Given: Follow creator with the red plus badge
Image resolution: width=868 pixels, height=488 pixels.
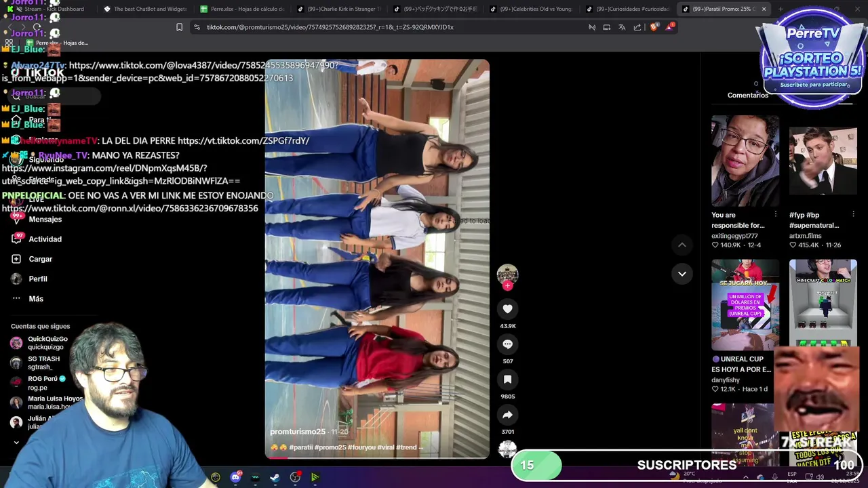Looking at the screenshot, I should pyautogui.click(x=507, y=285).
